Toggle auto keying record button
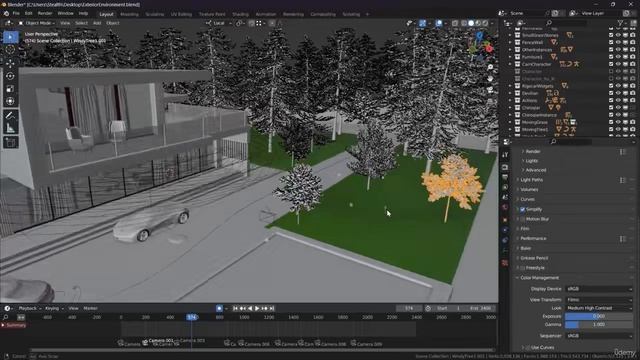Screen dimensions: 640x360 coord(219,309)
